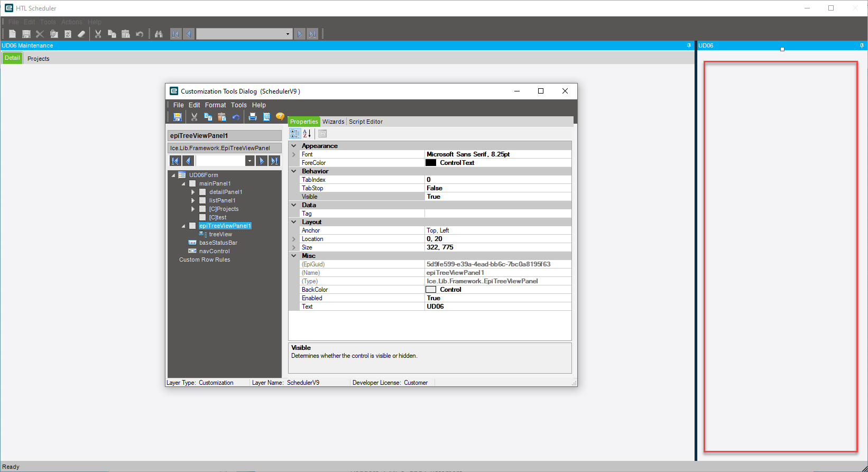The width and height of the screenshot is (868, 472).
Task: Collapse the UD06Form tree node
Action: click(173, 175)
